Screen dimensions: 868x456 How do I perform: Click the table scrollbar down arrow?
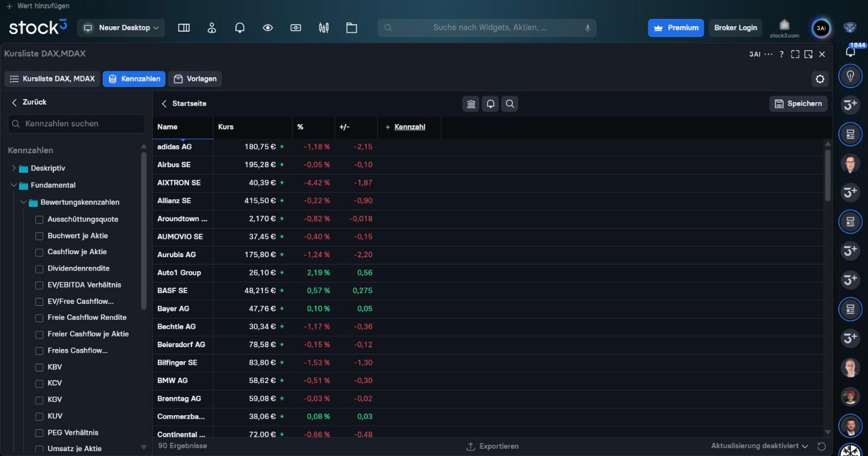click(x=827, y=432)
